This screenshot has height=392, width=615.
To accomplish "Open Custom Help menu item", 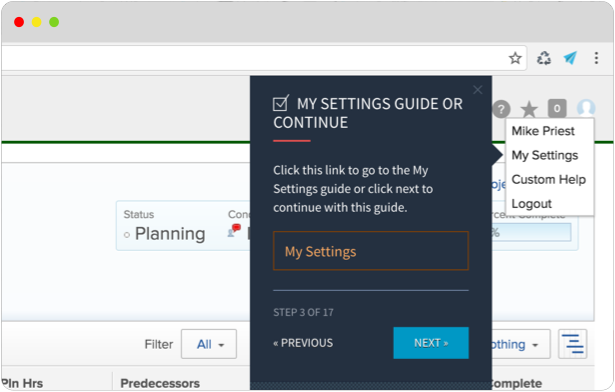I will (548, 180).
